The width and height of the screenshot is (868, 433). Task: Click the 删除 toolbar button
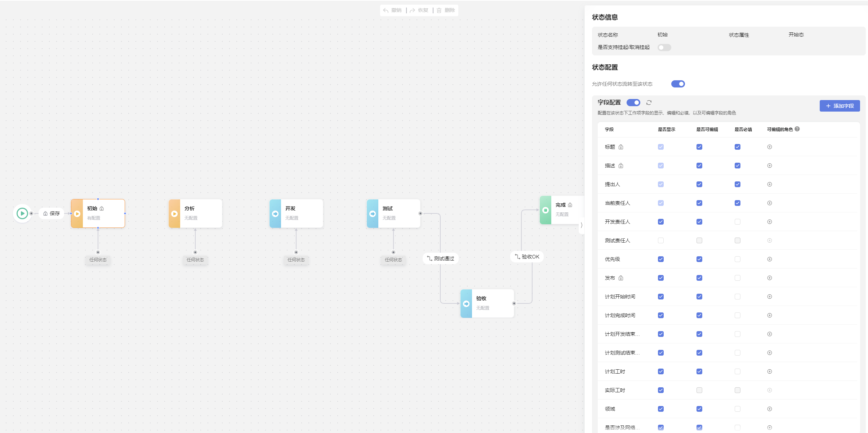click(446, 10)
